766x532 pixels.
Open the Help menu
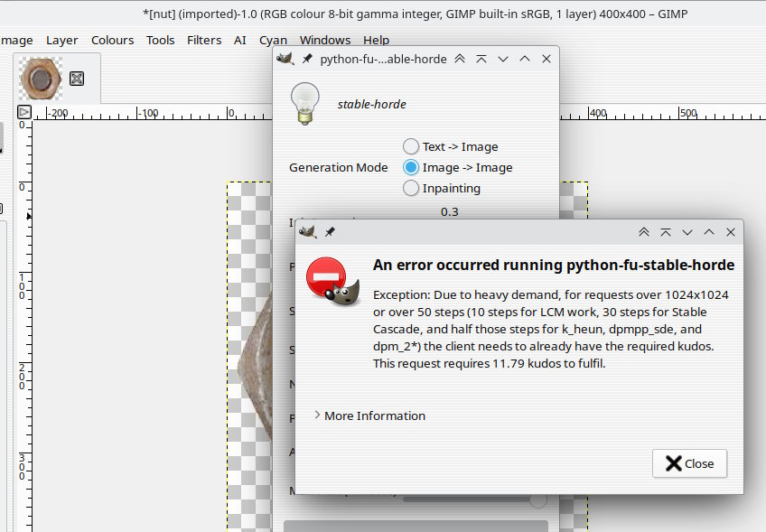[x=376, y=40]
